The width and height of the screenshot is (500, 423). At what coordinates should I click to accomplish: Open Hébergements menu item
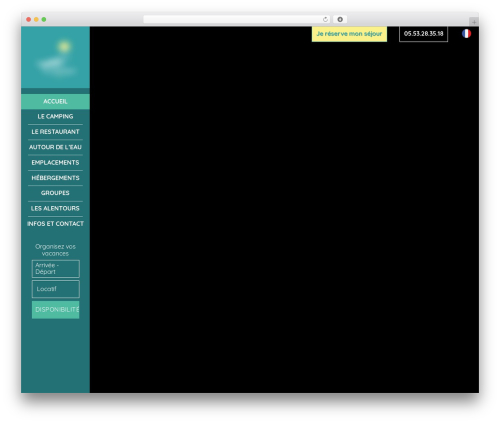(x=55, y=178)
